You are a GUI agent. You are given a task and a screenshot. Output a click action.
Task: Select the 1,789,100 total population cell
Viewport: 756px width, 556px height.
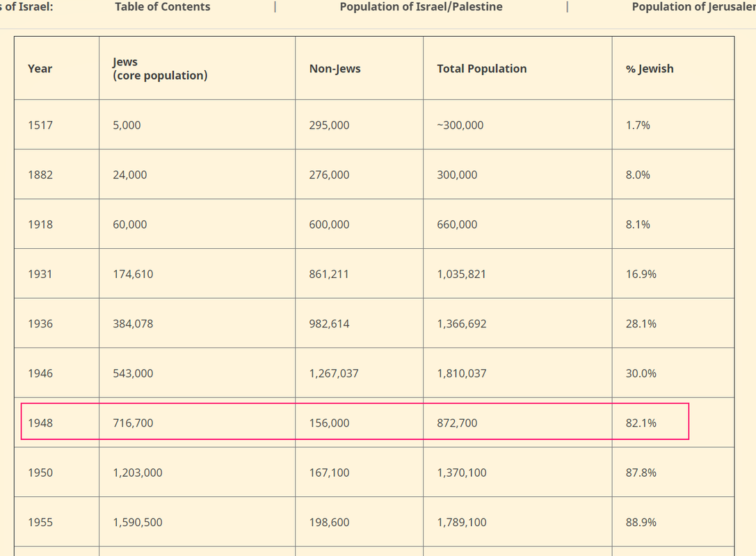pos(518,522)
